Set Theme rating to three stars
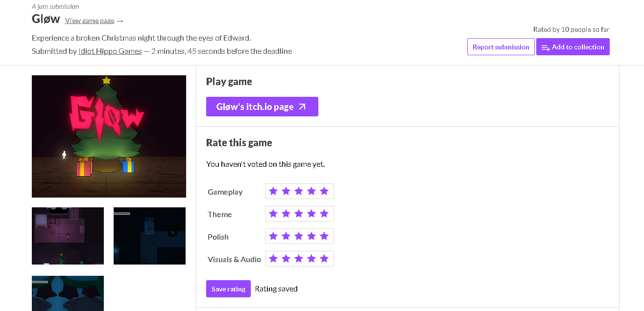This screenshot has width=644, height=311. point(299,214)
